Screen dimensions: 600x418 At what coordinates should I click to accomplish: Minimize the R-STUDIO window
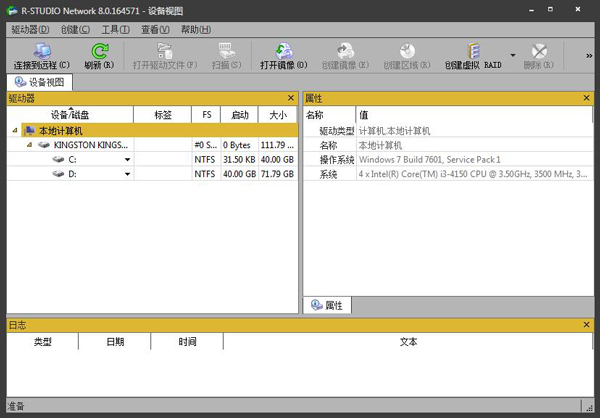tap(531, 10)
